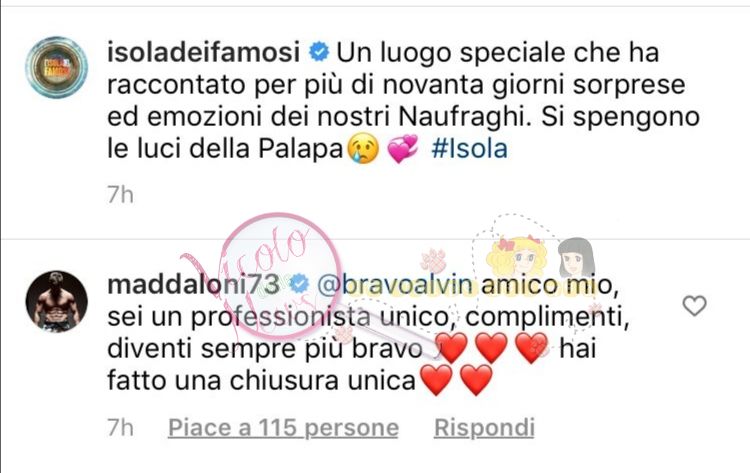This screenshot has height=473, width=750.
Task: Click the first red heart after bravo
Action: click(452, 348)
